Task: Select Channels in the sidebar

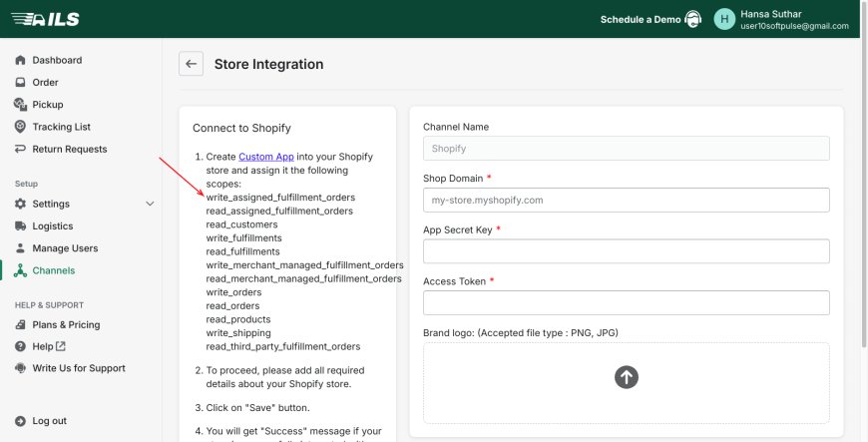Action: tap(54, 270)
